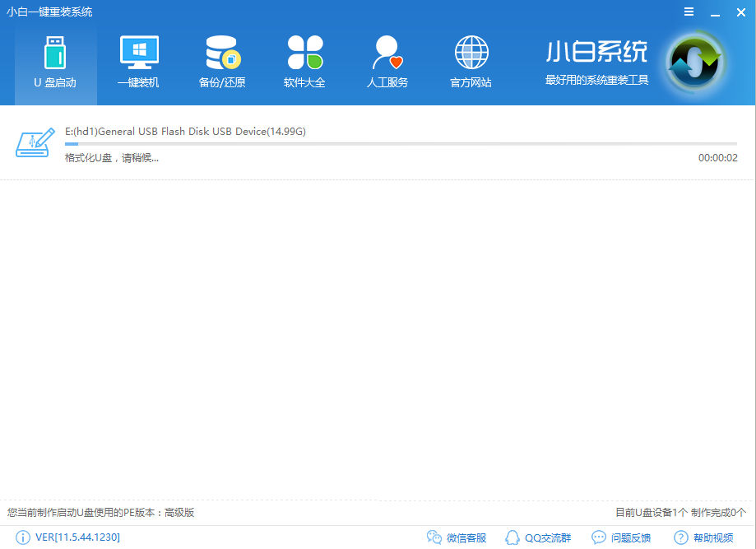Click the USB drive formatting icon
Image resolution: width=756 pixels, height=549 pixels.
pyautogui.click(x=34, y=142)
